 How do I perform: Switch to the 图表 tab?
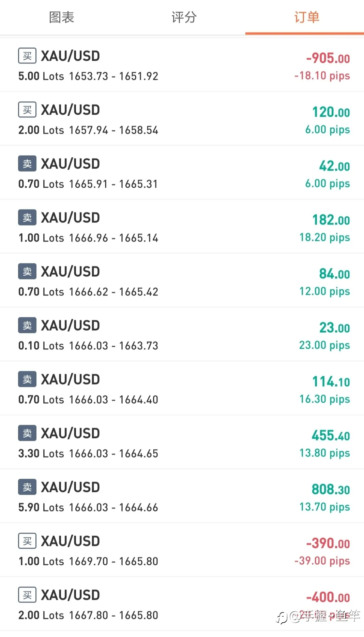coord(61,17)
